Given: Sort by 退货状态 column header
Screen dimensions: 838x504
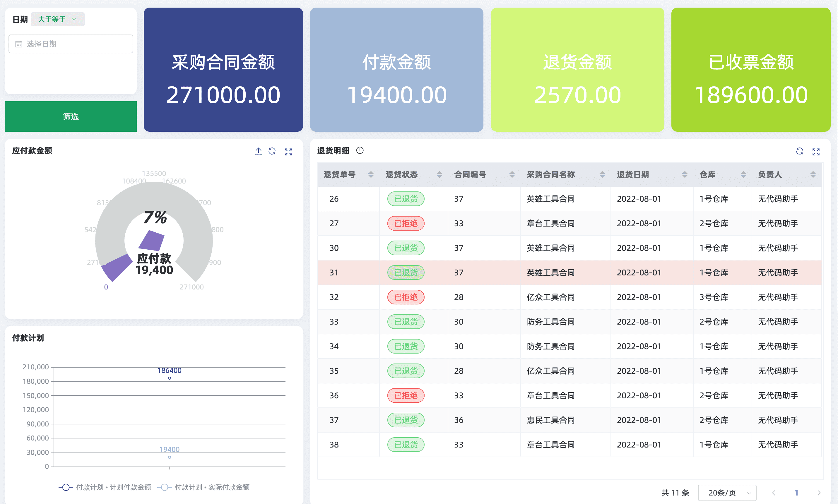Looking at the screenshot, I should 439,174.
